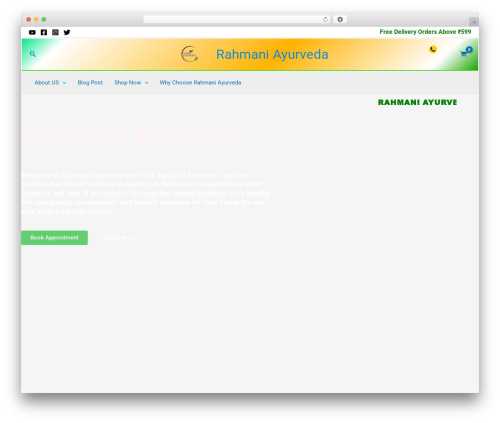Click Free Delivery Orders Above ₹599 text
This screenshot has width=500, height=423.
425,32
